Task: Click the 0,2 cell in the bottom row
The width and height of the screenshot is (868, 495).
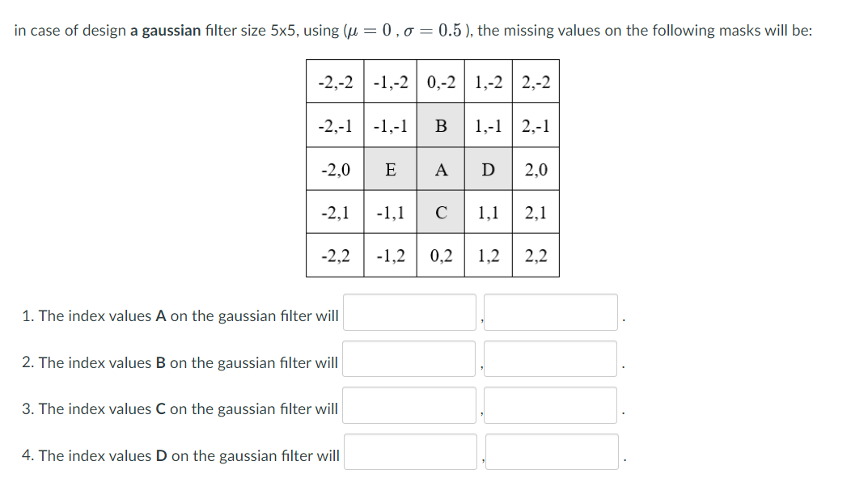Action: point(441,256)
